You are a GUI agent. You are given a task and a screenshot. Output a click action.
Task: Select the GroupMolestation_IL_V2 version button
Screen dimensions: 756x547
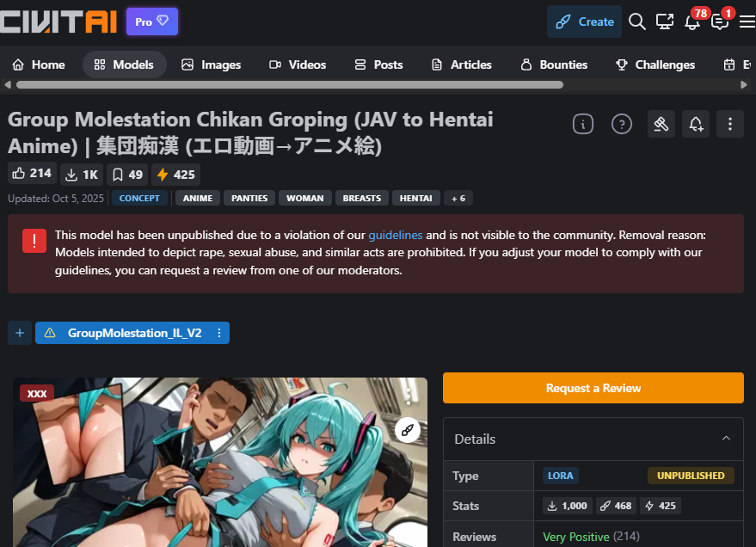pos(134,333)
